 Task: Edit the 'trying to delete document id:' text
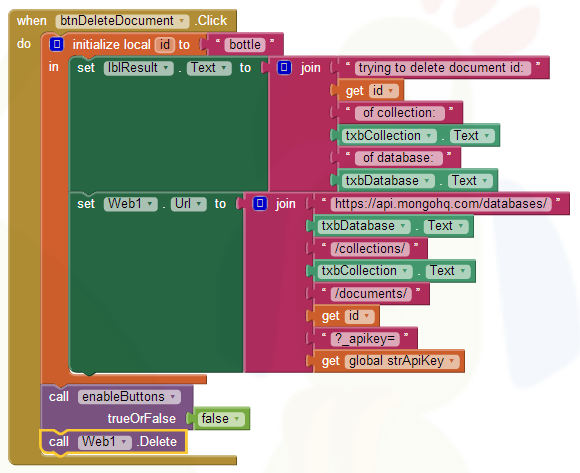tap(442, 68)
